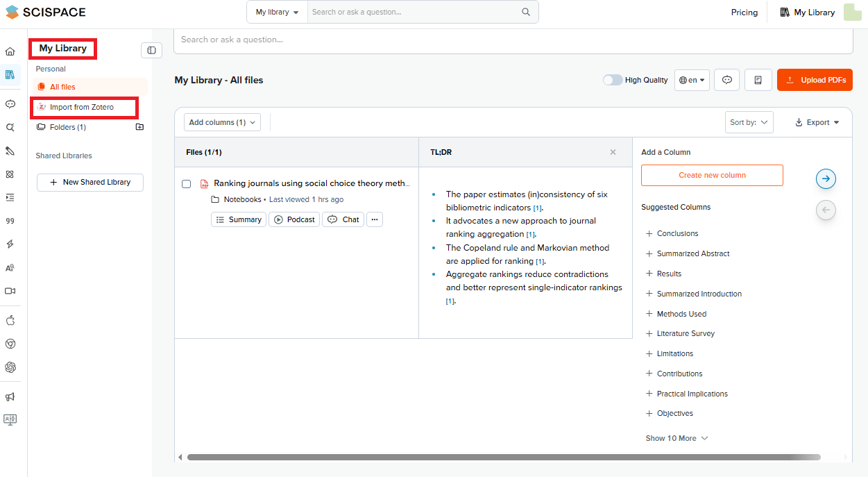This screenshot has width=868, height=477.
Task: Toggle the High Quality switch
Action: coord(613,80)
